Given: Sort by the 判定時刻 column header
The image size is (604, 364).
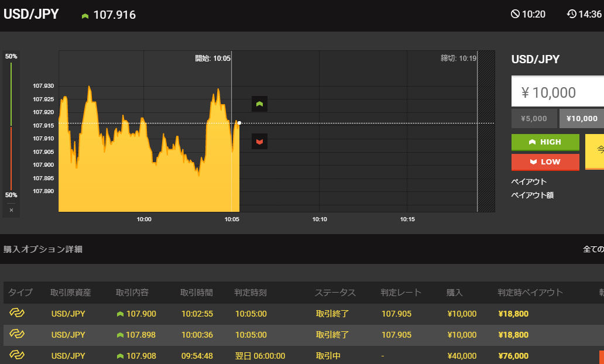Looking at the screenshot, I should click(250, 293).
